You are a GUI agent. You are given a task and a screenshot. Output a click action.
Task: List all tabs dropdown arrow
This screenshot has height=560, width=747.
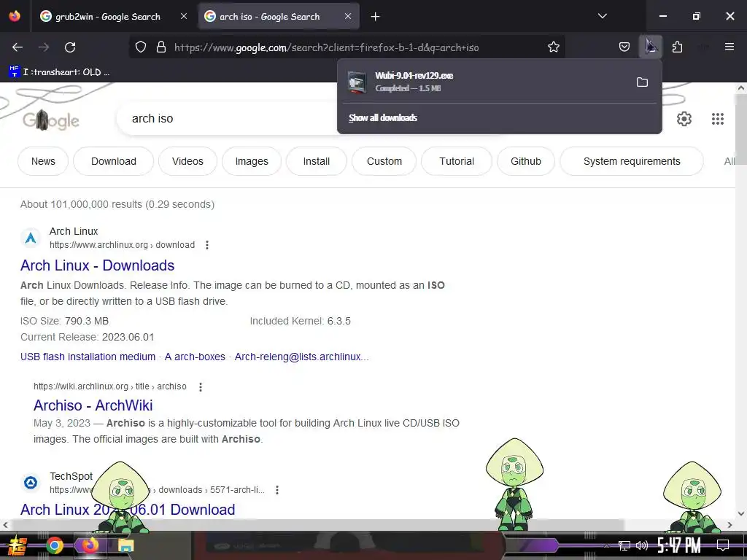pos(603,16)
